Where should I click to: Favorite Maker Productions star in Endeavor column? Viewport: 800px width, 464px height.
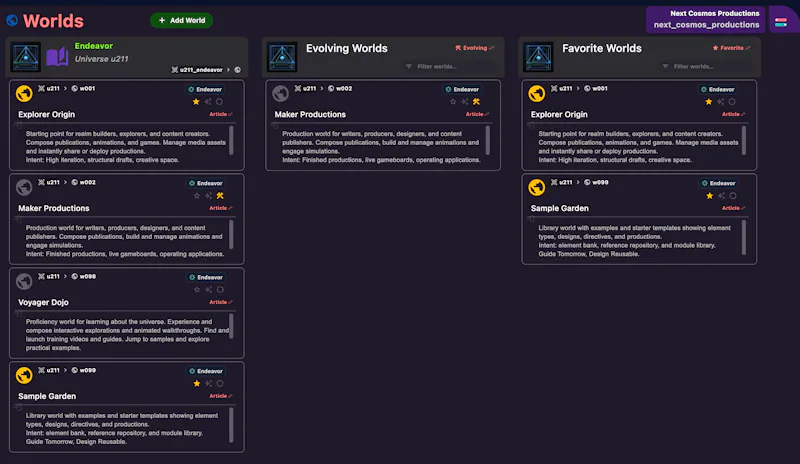197,196
